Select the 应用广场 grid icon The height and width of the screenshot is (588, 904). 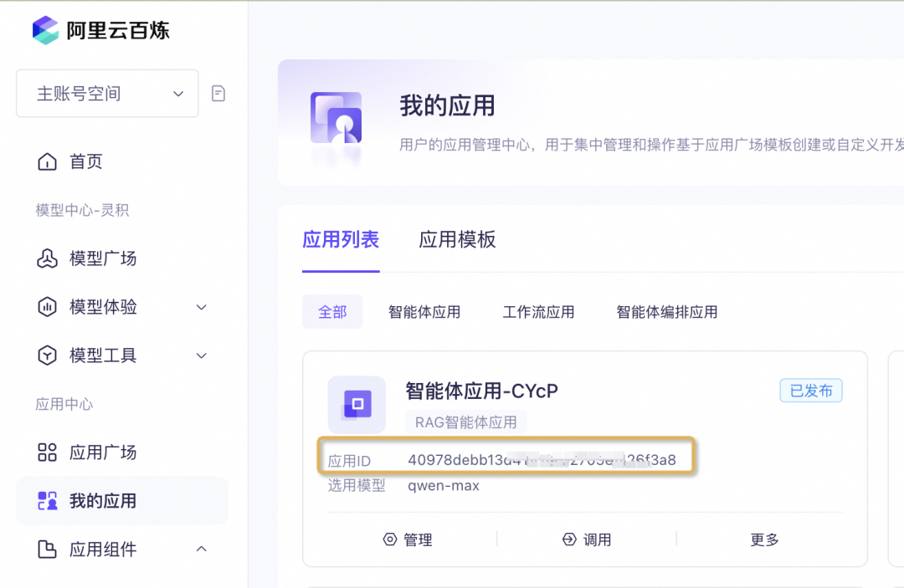click(x=46, y=453)
